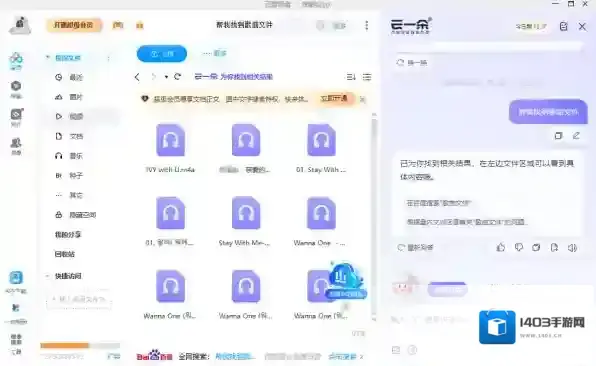Collapse '我的文件' tree section
596x366 pixels.
pyautogui.click(x=48, y=57)
